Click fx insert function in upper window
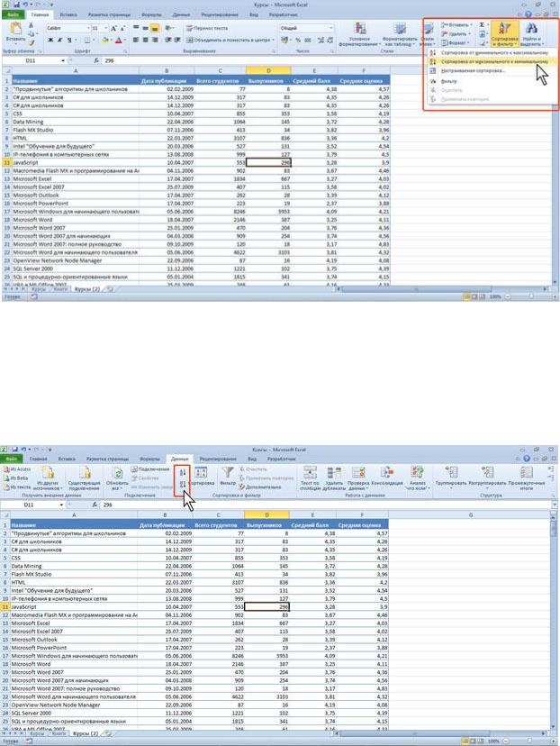 (96, 61)
